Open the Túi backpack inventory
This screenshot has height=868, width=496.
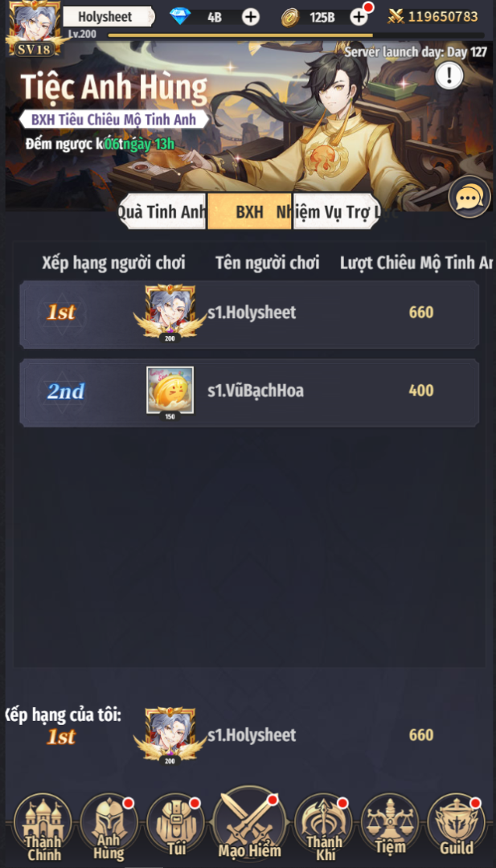click(175, 825)
